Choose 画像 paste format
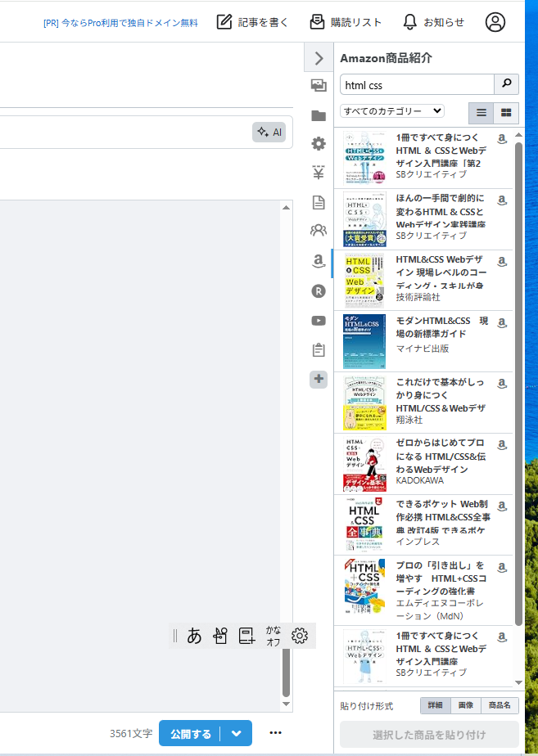538x756 pixels. pos(466,705)
